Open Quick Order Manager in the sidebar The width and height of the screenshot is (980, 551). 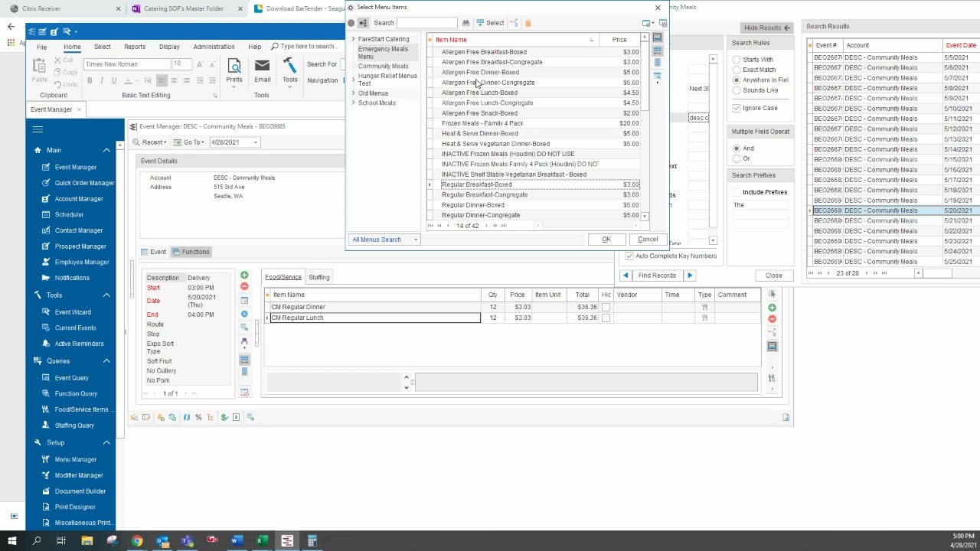[x=84, y=183]
